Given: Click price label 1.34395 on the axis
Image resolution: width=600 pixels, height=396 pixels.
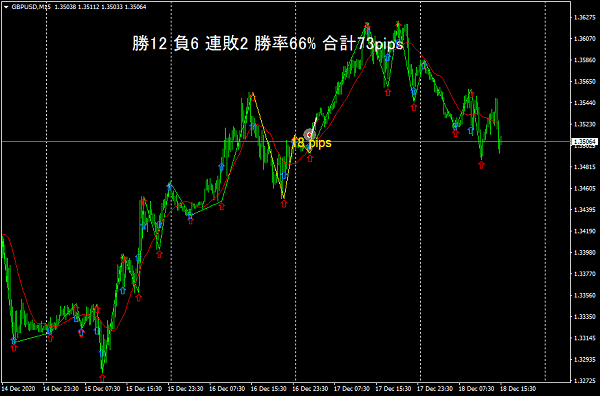Looking at the screenshot, I should point(585,210).
